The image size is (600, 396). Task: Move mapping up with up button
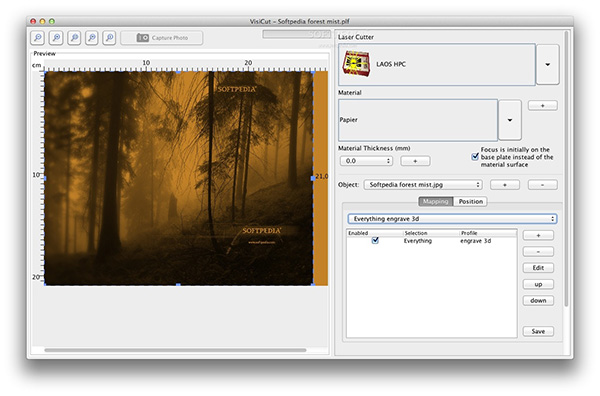538,284
